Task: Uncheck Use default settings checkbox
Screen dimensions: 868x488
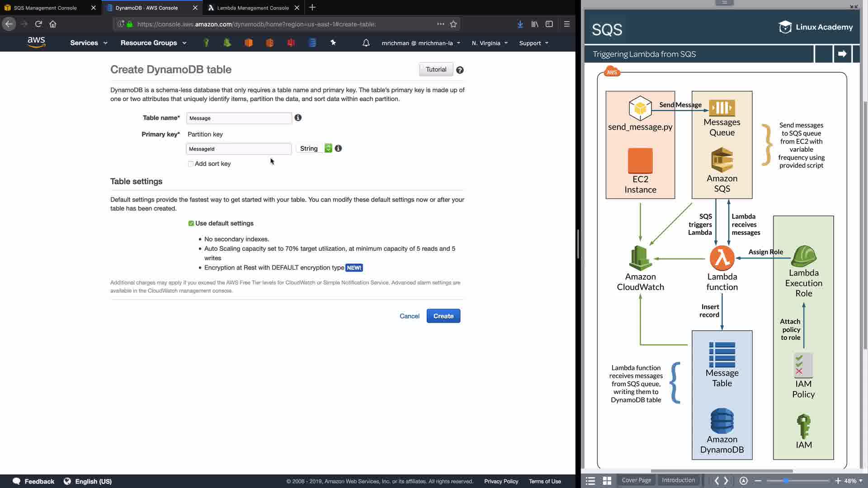Action: [x=191, y=224]
